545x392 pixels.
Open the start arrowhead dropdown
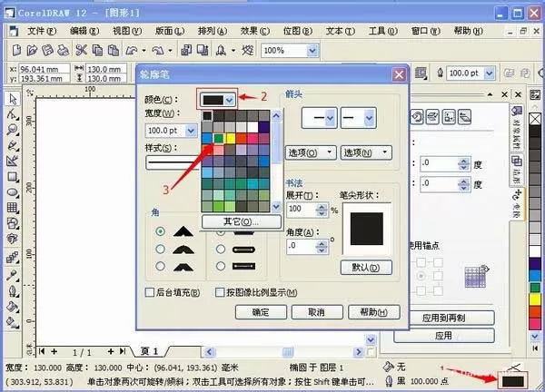click(330, 118)
